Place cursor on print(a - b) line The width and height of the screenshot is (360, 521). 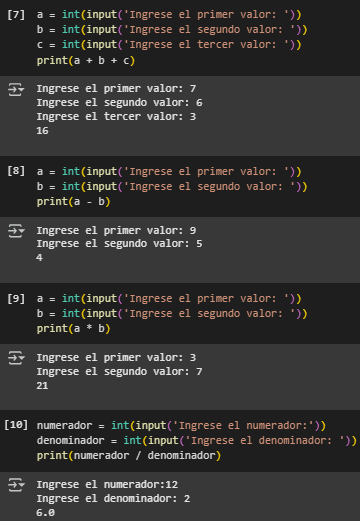click(73, 202)
